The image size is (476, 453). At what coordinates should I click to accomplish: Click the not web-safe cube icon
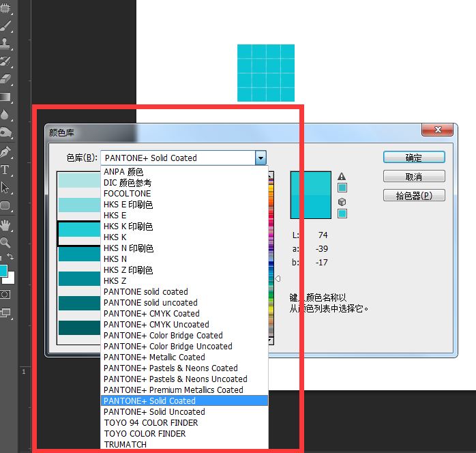pyautogui.click(x=342, y=202)
